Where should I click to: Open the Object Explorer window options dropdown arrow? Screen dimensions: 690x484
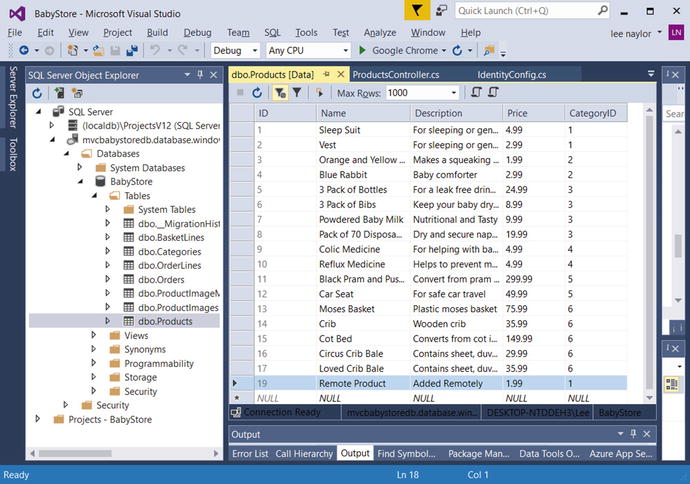[187, 75]
